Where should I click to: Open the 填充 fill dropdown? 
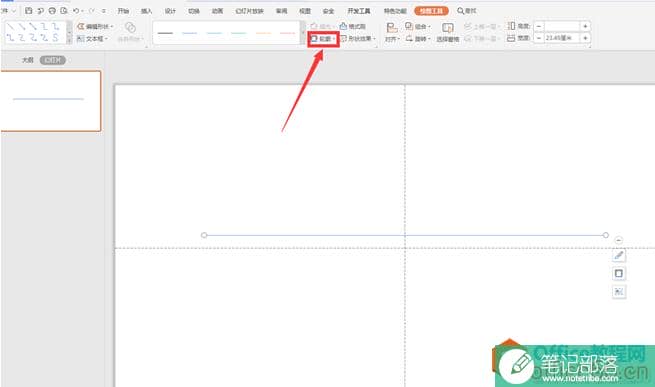pyautogui.click(x=322, y=26)
